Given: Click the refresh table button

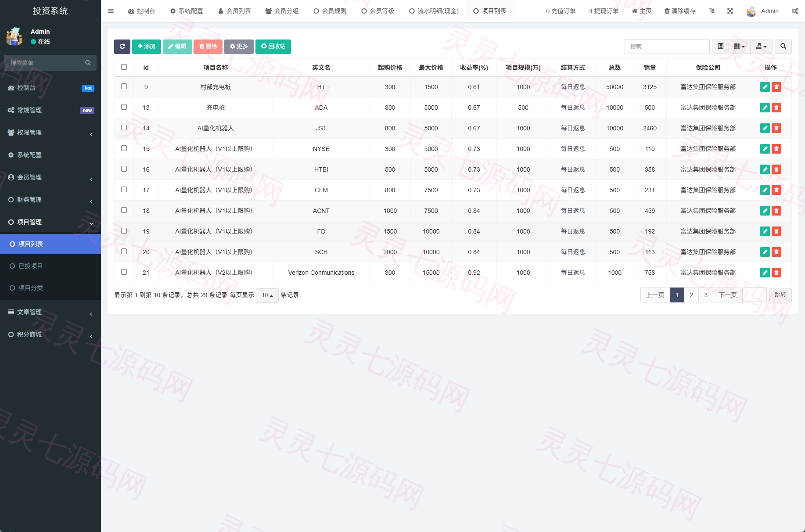Looking at the screenshot, I should pos(122,47).
